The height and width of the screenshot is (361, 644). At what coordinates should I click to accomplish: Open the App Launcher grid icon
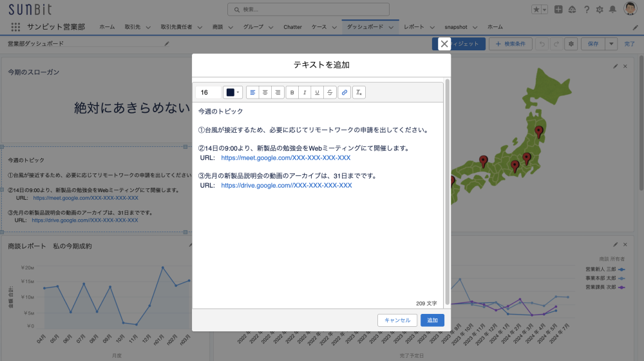[15, 27]
